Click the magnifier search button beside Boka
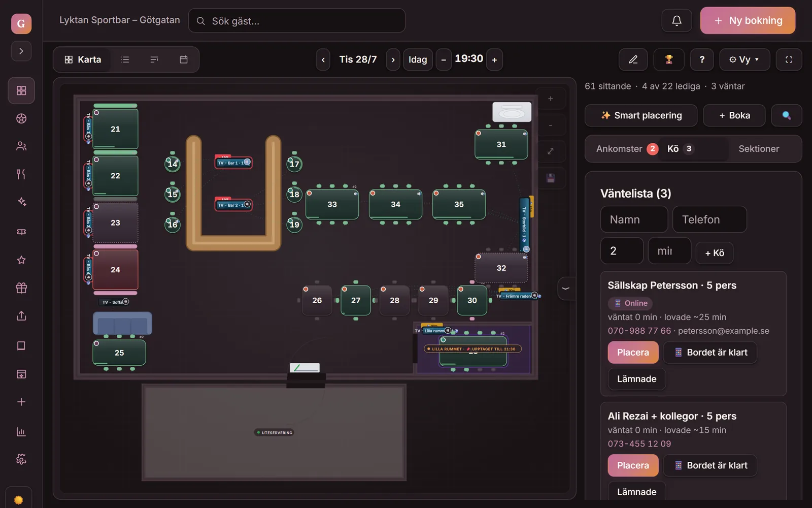Image resolution: width=812 pixels, height=508 pixels. [x=786, y=115]
